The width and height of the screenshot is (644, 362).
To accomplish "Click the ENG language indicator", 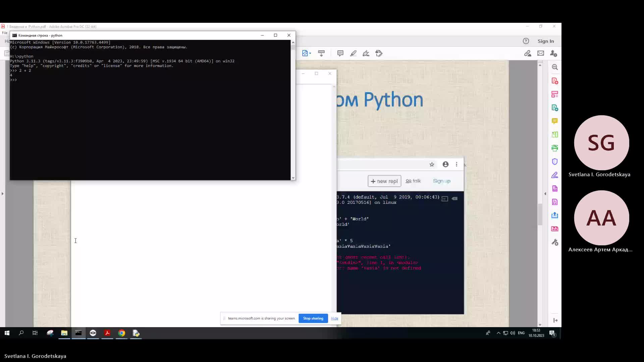I will coord(521,333).
